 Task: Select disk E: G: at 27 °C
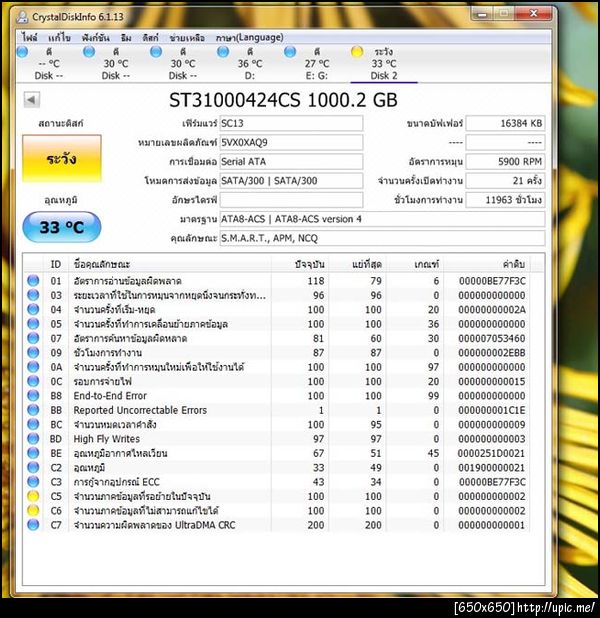point(317,63)
